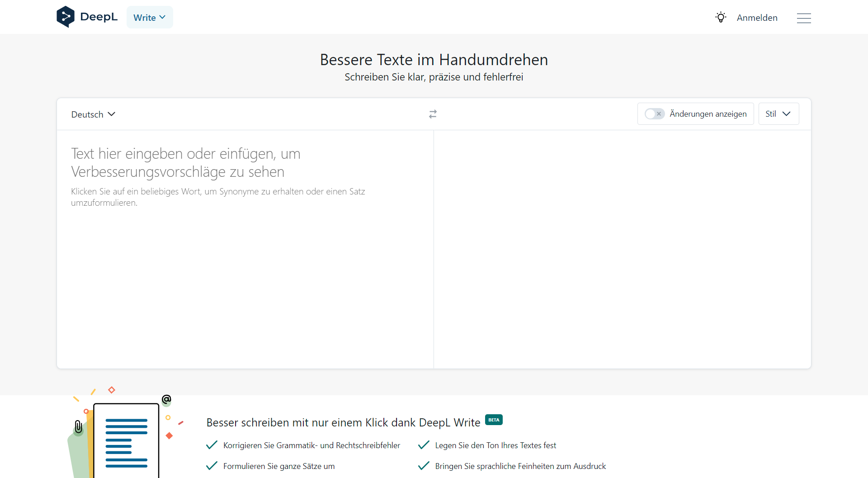
Task: Click the checkmark next to Grammatik- und Rechtschreibfehler
Action: pos(211,445)
